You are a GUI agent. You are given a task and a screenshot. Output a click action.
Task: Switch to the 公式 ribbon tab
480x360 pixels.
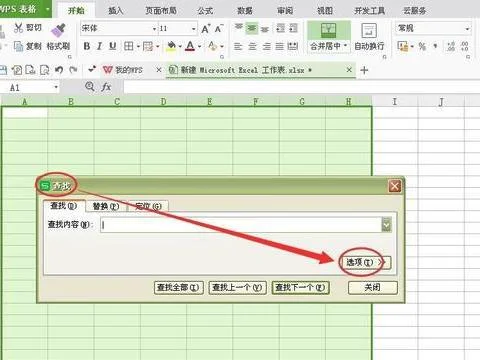[x=205, y=11]
